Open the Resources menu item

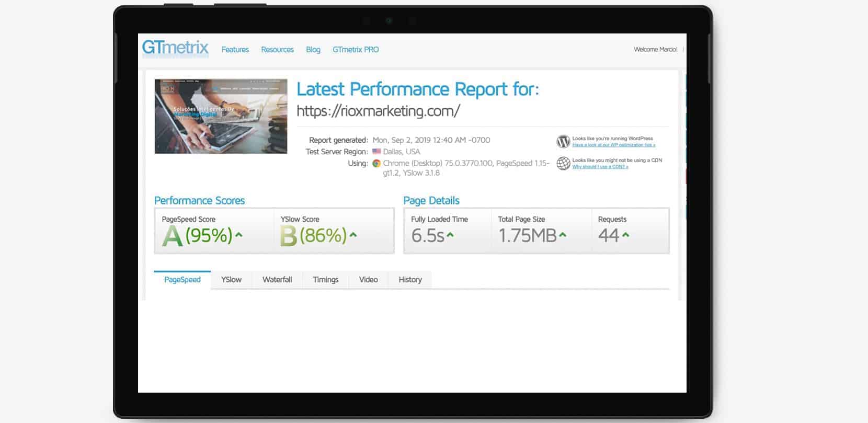277,50
